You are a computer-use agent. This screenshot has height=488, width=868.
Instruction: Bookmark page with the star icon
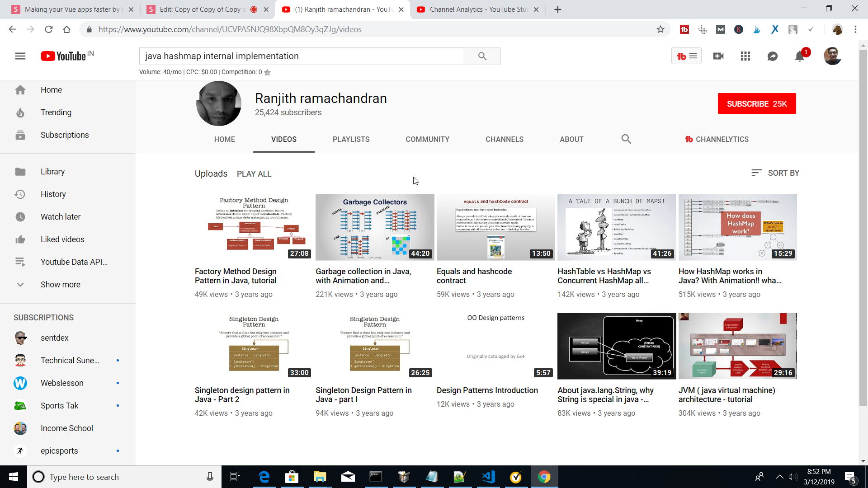(x=660, y=29)
